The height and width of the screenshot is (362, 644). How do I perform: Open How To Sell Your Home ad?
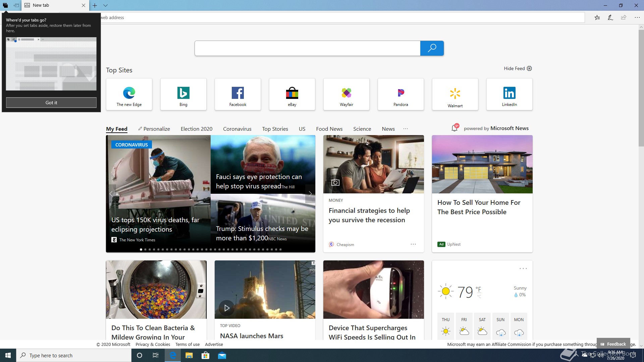click(x=479, y=207)
